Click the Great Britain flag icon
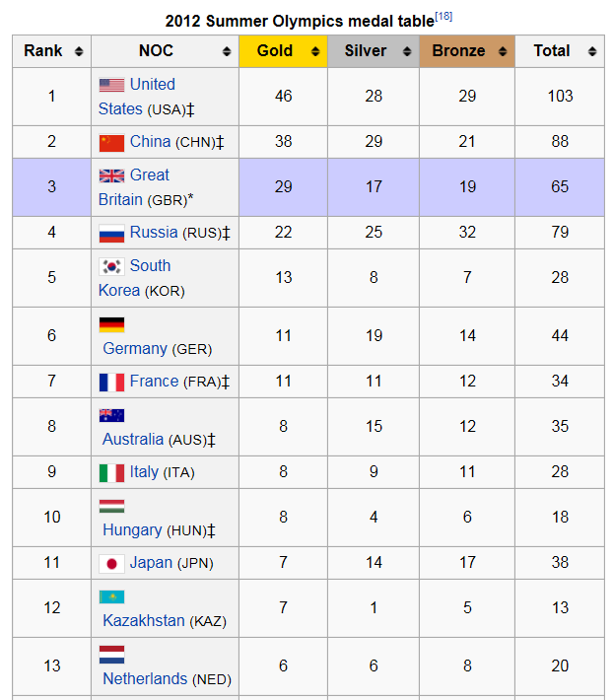Viewport: 613px width, 700px height. (x=111, y=175)
